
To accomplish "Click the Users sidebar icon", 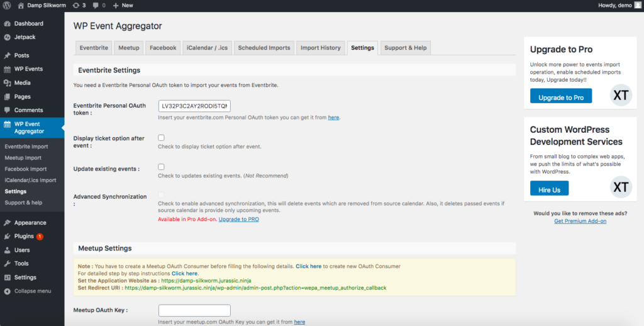I will point(7,250).
